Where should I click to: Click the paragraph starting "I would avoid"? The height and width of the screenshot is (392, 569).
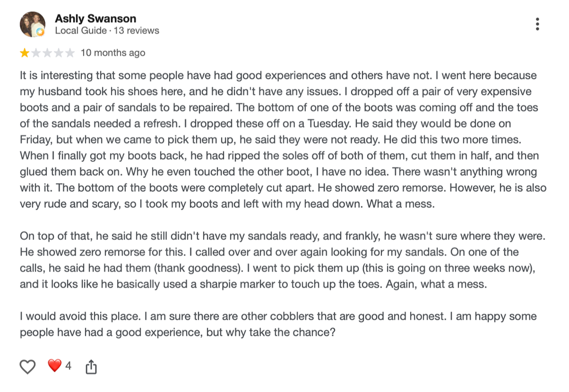[x=278, y=324]
